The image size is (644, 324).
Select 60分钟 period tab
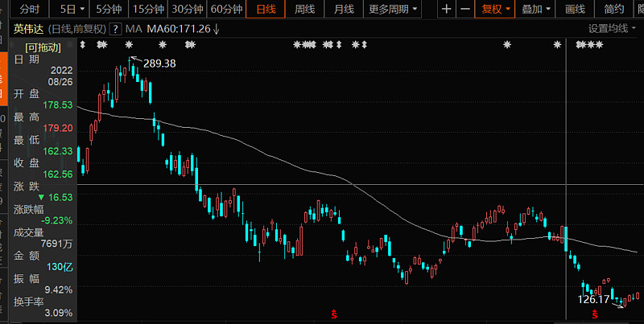tap(226, 9)
